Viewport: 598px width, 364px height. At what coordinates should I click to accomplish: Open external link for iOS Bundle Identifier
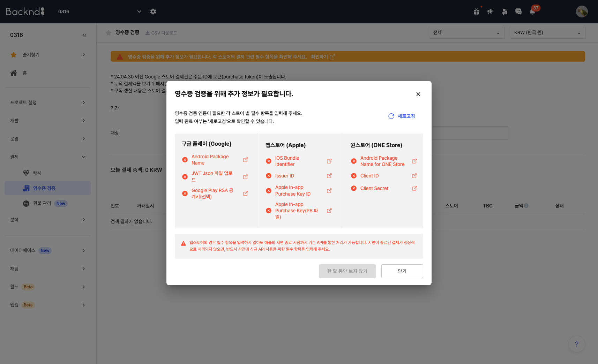(329, 161)
